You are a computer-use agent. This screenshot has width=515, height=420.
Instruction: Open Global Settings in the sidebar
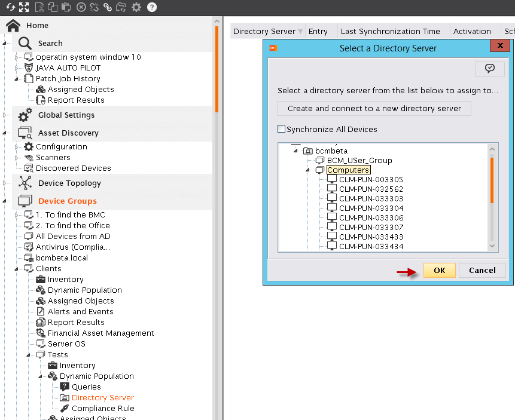(x=66, y=115)
